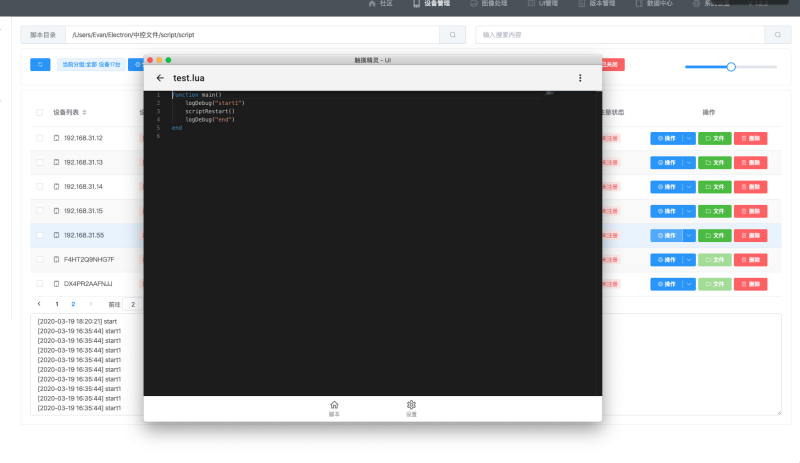Expand 操作 dropdown arrow for 192.168.31.14 row
Screen dimensions: 800x463
tap(688, 187)
